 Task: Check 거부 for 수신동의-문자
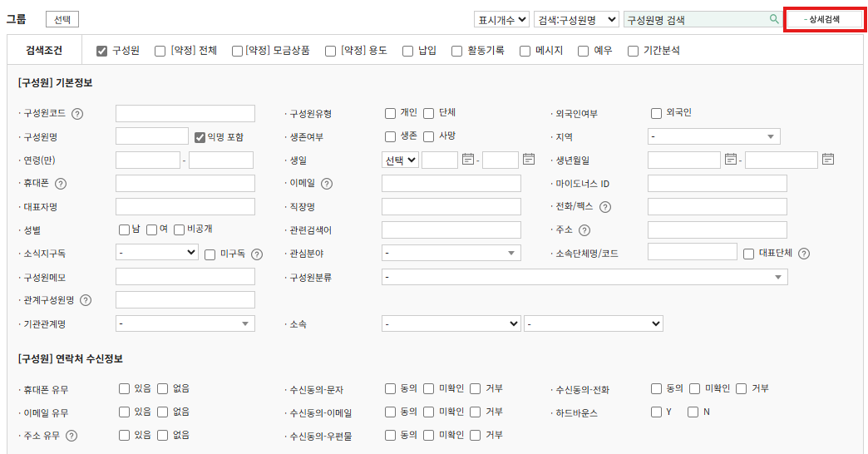pos(475,388)
